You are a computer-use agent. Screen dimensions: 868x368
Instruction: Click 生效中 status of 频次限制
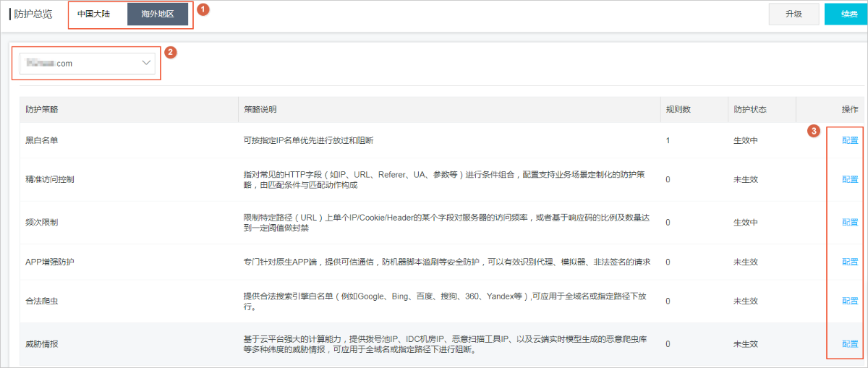[745, 222]
